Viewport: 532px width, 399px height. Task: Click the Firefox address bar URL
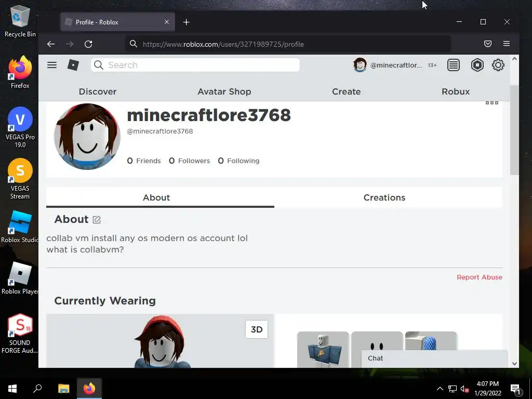click(223, 44)
